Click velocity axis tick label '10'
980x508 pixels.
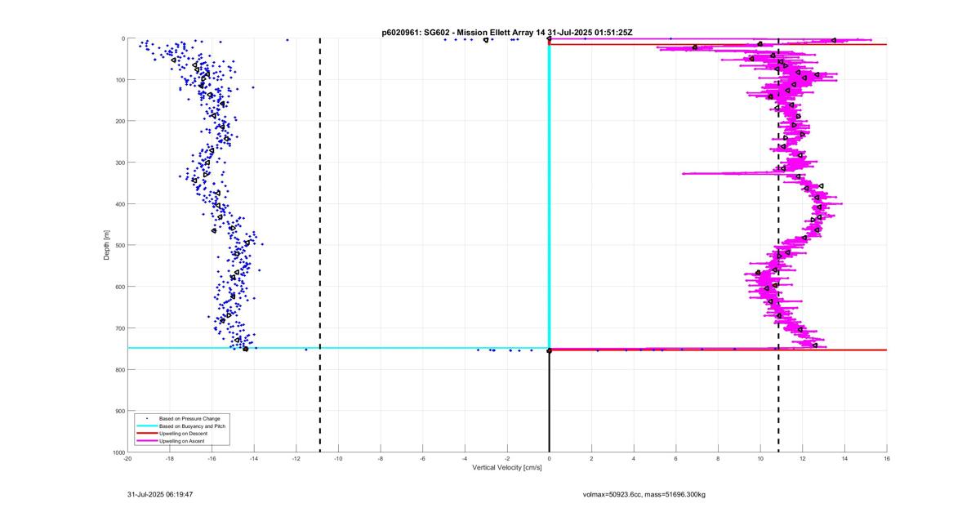point(760,458)
